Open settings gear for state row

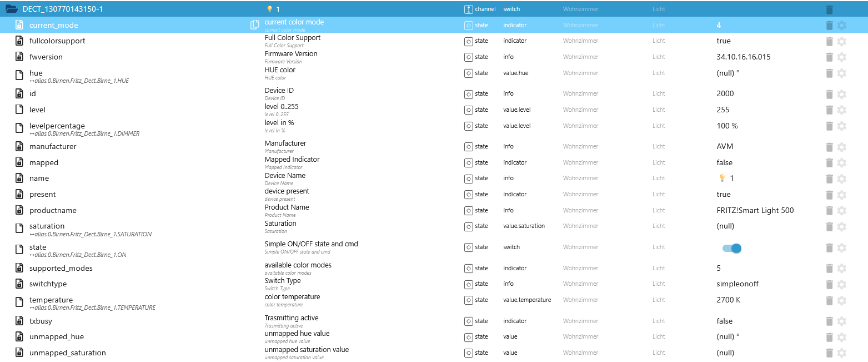click(842, 247)
